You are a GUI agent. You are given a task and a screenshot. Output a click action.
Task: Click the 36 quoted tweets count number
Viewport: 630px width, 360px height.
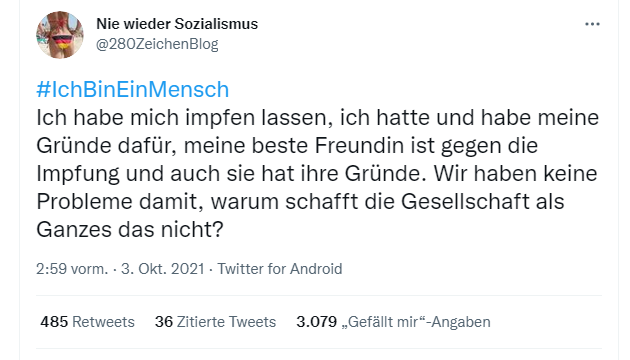click(x=164, y=322)
